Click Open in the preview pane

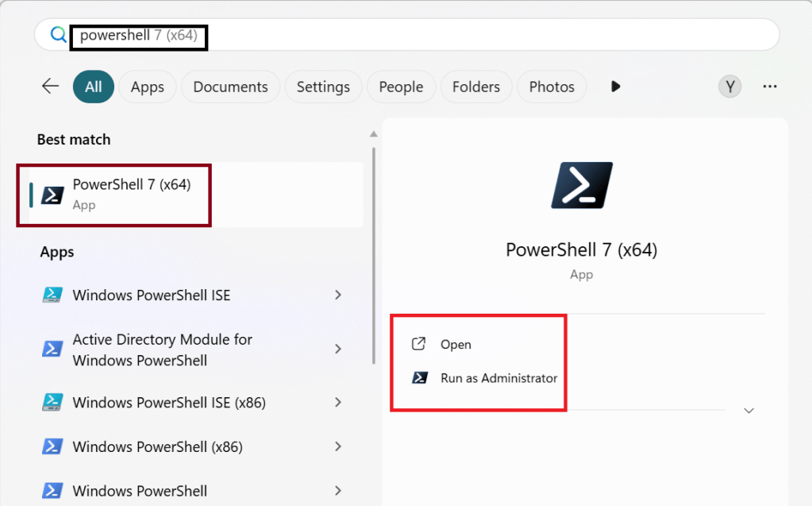pos(456,345)
